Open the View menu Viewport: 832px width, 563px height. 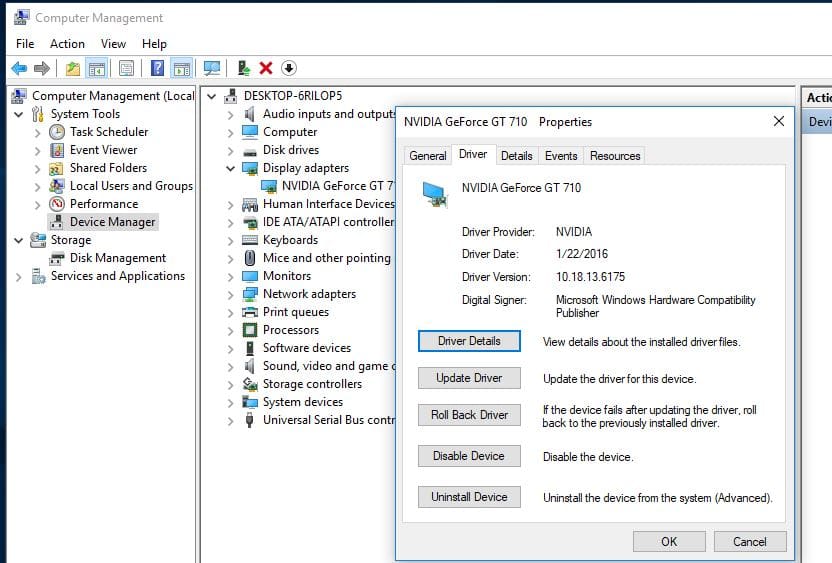[113, 44]
